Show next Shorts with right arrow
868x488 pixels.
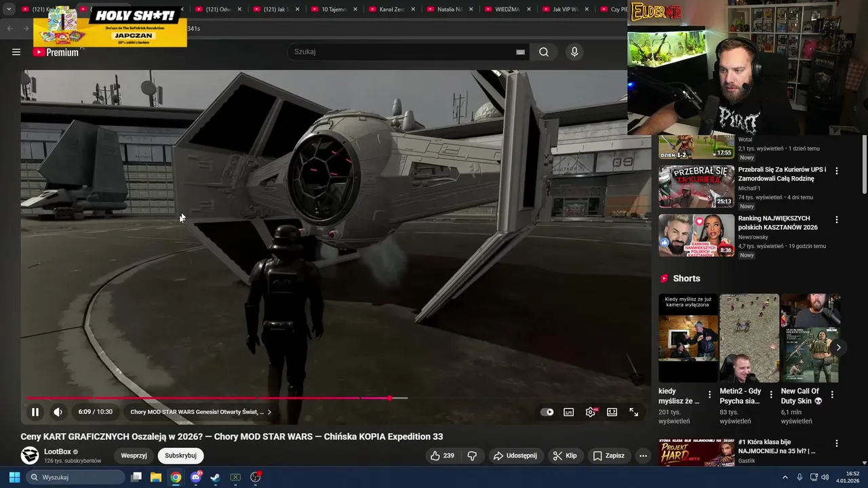click(x=838, y=347)
